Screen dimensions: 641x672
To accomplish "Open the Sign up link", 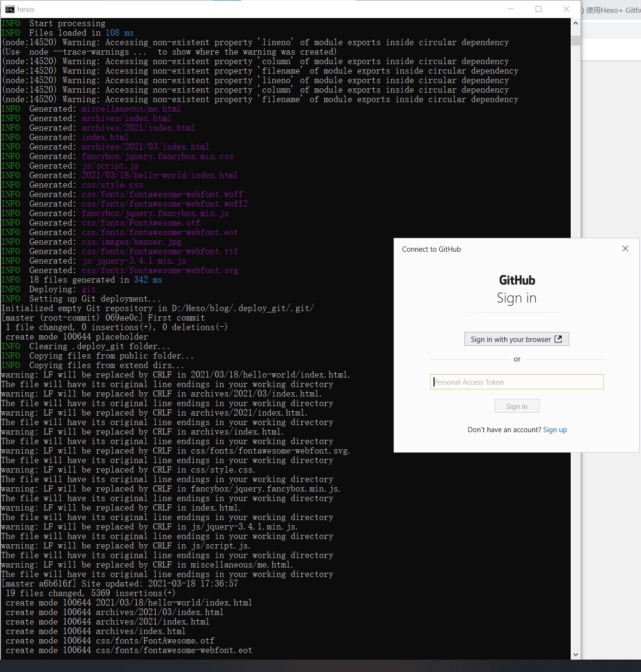I will tap(555, 430).
